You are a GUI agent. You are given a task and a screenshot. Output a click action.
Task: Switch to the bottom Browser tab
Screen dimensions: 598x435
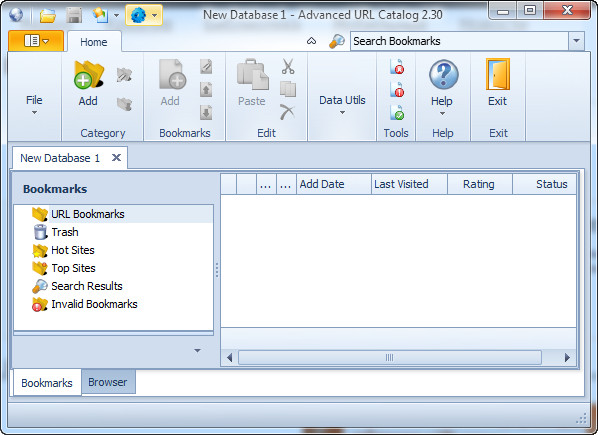coord(108,382)
